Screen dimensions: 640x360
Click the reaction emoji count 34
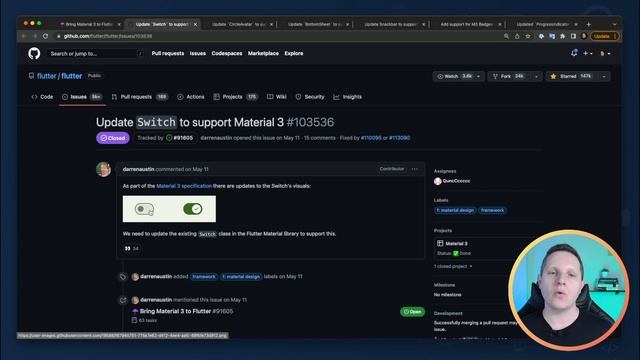point(131,248)
